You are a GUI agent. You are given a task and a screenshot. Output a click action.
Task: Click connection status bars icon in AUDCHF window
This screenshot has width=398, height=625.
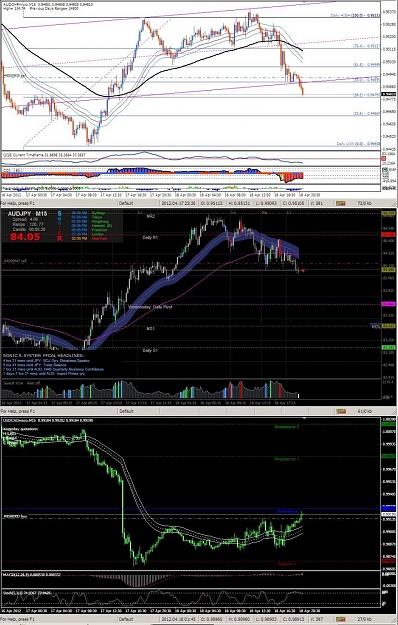coord(340,203)
